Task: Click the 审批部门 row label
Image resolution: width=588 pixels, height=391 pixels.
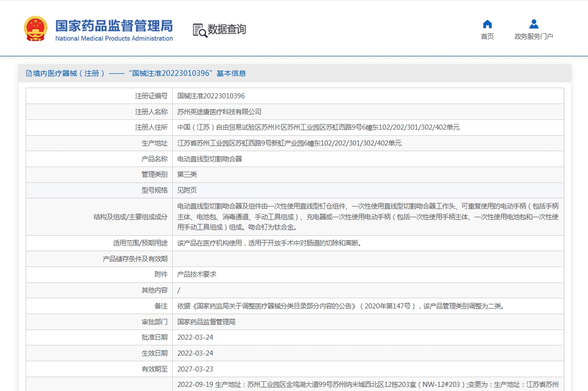Action: click(154, 322)
